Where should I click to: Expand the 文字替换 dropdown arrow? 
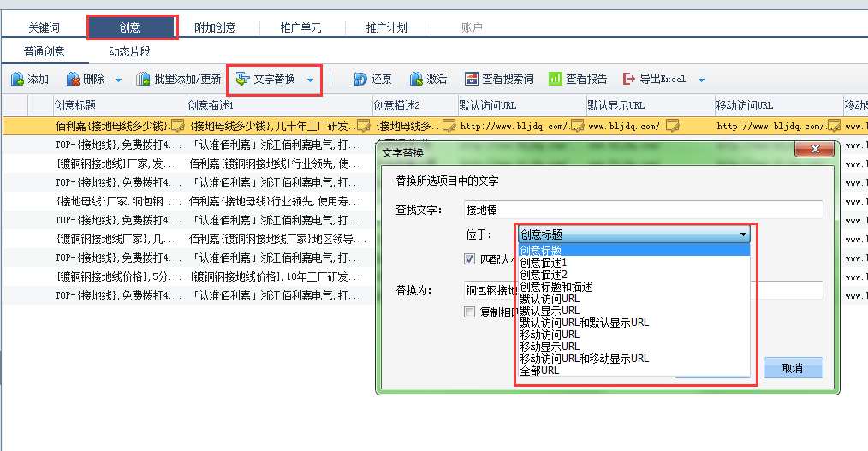[x=311, y=80]
